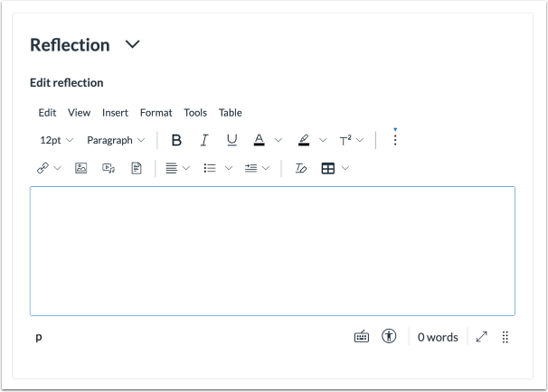Click the p element path
This screenshot has height=392, width=548.
pyautogui.click(x=39, y=338)
